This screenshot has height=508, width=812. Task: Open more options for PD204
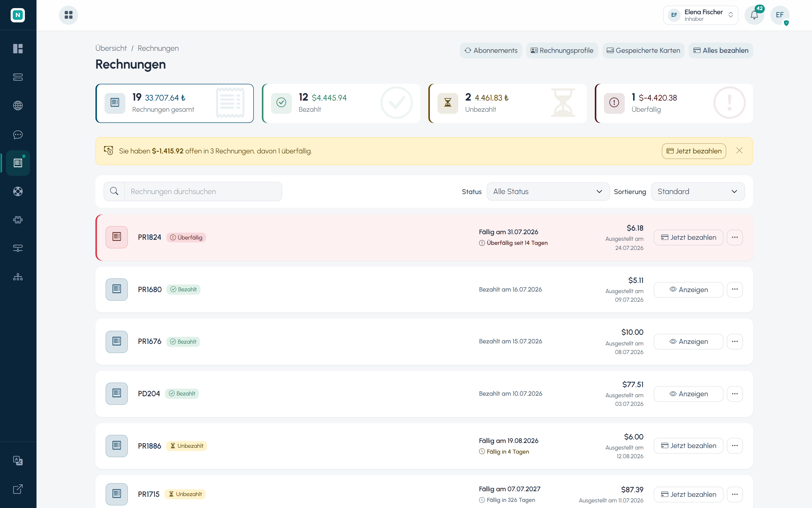(735, 394)
